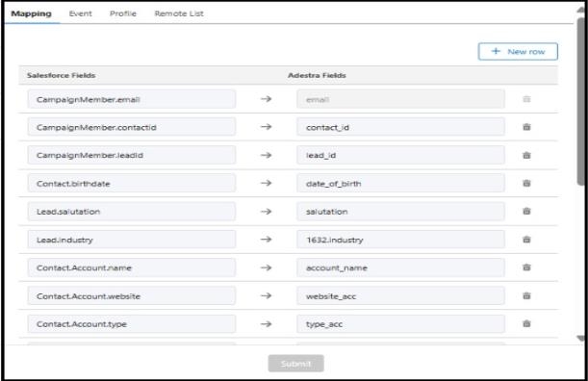Edit the type_acc Adestra field
The height and width of the screenshot is (381, 588).
400,324
